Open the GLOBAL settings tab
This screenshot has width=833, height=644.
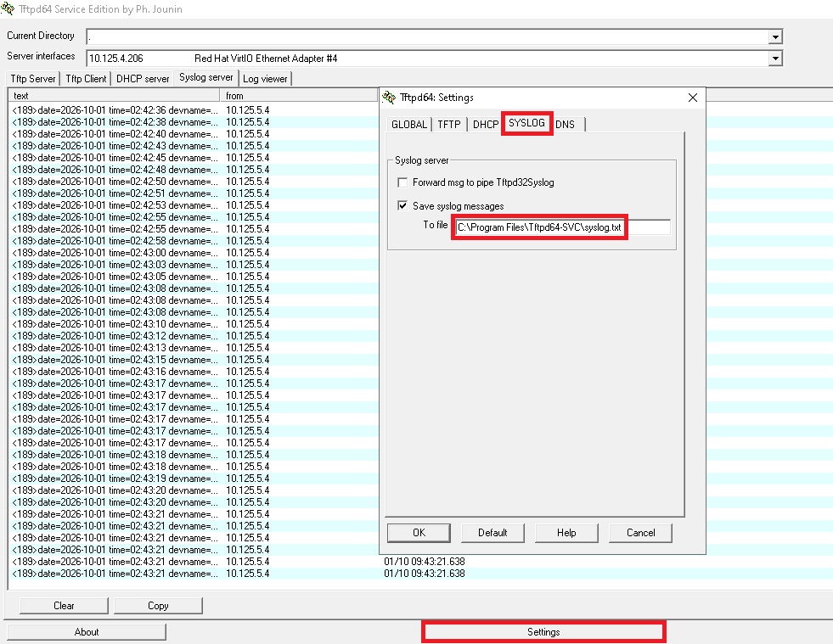click(409, 124)
